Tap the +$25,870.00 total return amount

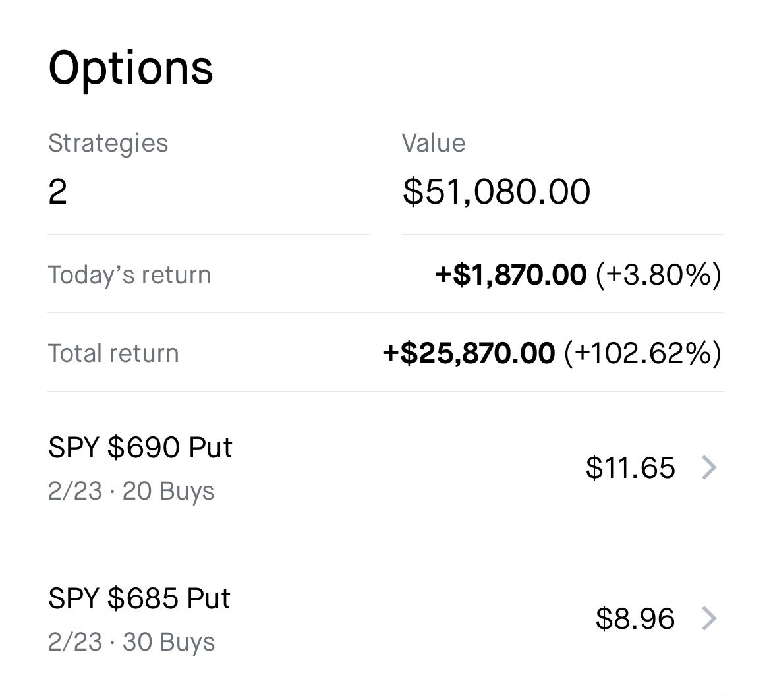point(469,353)
